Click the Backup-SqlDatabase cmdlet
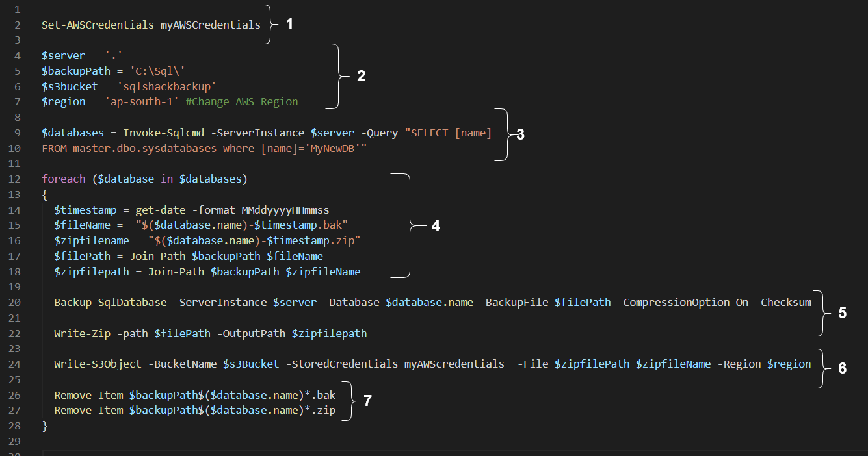The image size is (868, 456). 110,302
